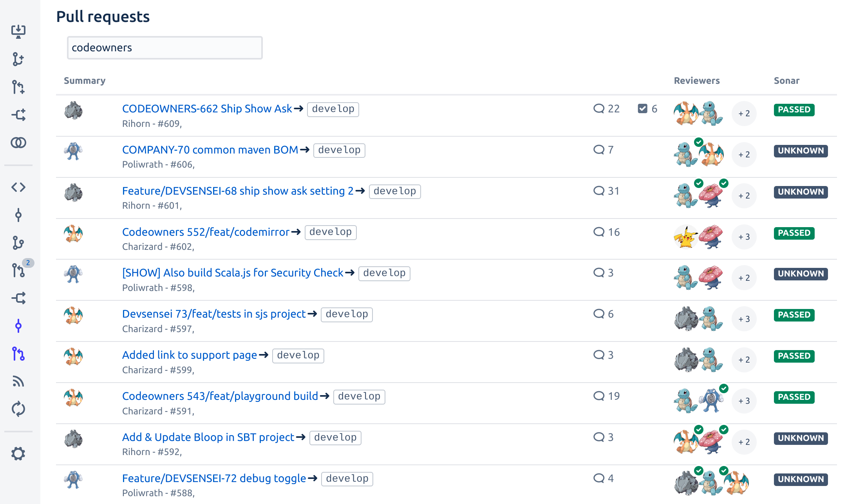Screen dimensions: 846x504
Task: Open pull request 'Codeowners 552/feat/codemirror'
Action: 206,232
